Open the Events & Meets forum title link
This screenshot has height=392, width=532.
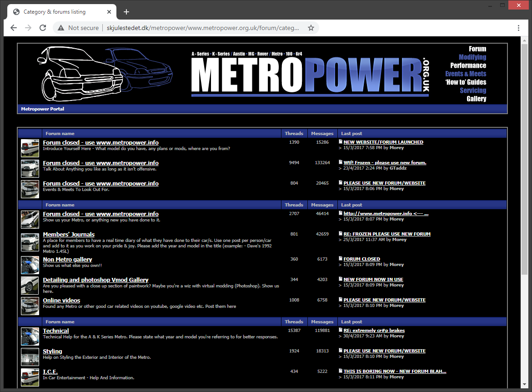pos(100,183)
